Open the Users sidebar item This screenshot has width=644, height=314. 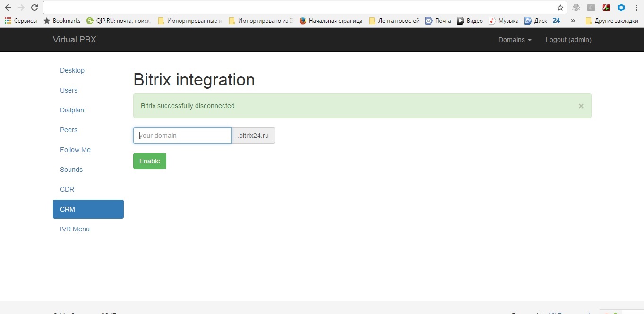point(88,90)
